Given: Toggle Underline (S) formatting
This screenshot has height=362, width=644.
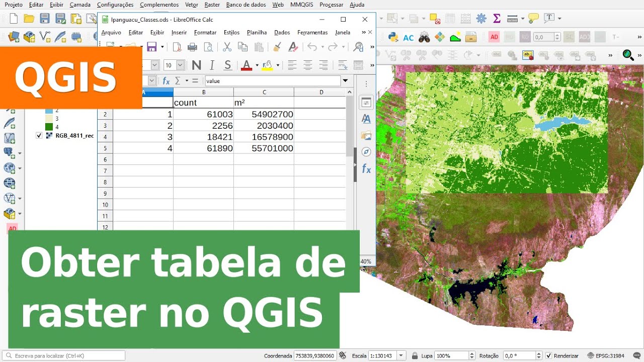Looking at the screenshot, I should [x=227, y=65].
